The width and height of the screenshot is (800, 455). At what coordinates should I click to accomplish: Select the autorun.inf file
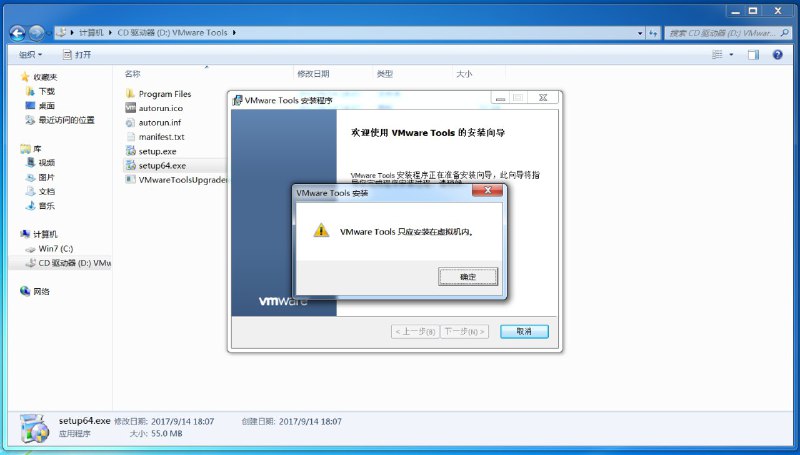154,122
